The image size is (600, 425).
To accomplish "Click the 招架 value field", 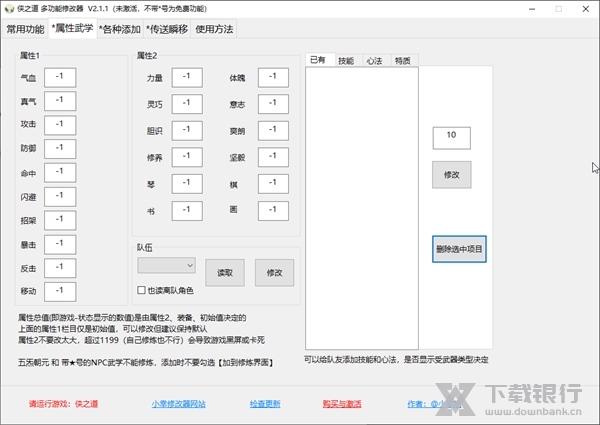I will pyautogui.click(x=60, y=220).
